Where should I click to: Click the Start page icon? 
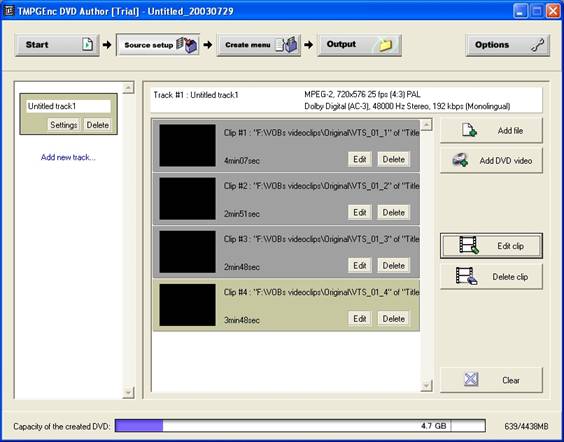point(87,45)
